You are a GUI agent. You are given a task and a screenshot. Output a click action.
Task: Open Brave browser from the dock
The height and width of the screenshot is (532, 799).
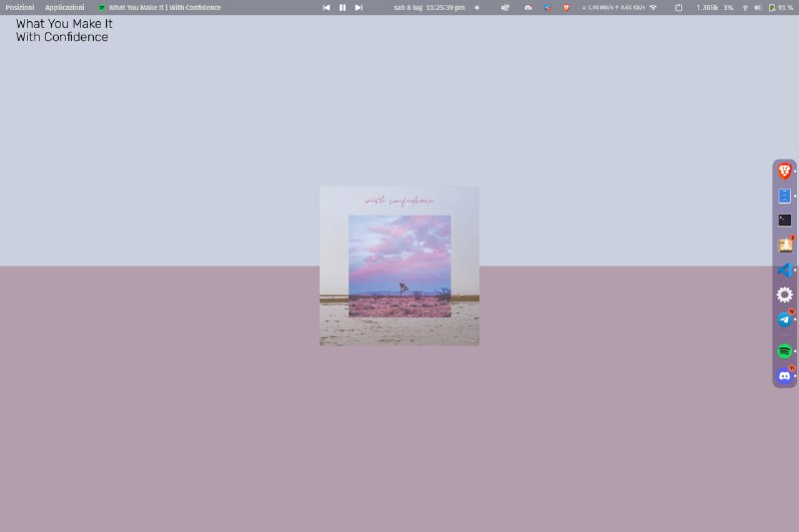pos(785,172)
